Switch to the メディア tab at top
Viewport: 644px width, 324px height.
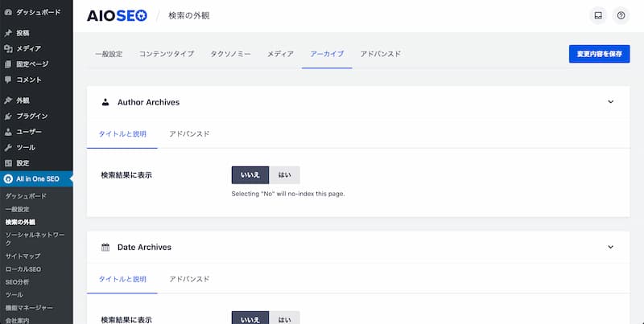click(280, 54)
